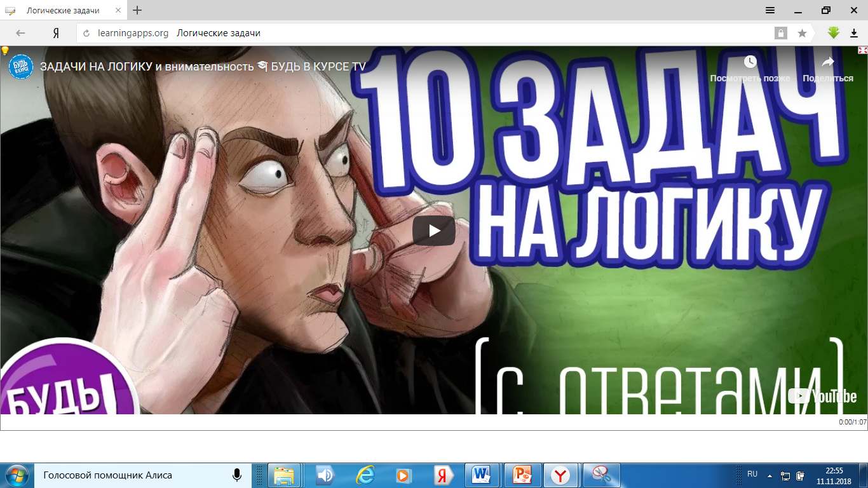Click the Watch Later clock icon
This screenshot has width=868, height=488.
point(750,62)
